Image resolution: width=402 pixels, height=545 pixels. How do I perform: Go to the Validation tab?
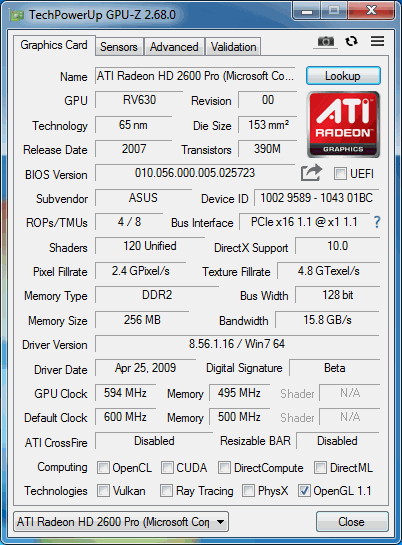point(233,47)
